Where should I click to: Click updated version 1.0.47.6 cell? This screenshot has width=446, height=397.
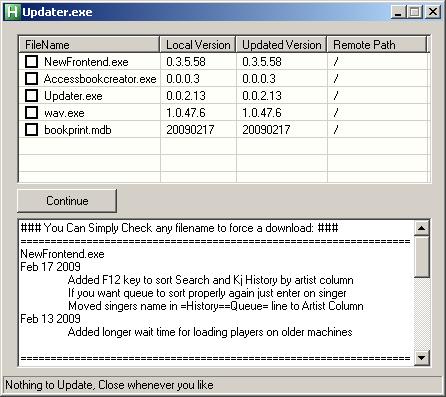(x=262, y=113)
